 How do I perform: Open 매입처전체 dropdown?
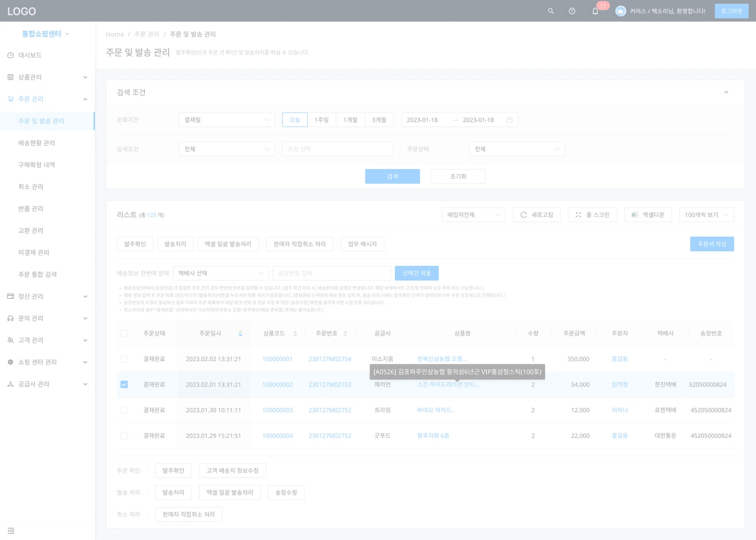pos(474,215)
